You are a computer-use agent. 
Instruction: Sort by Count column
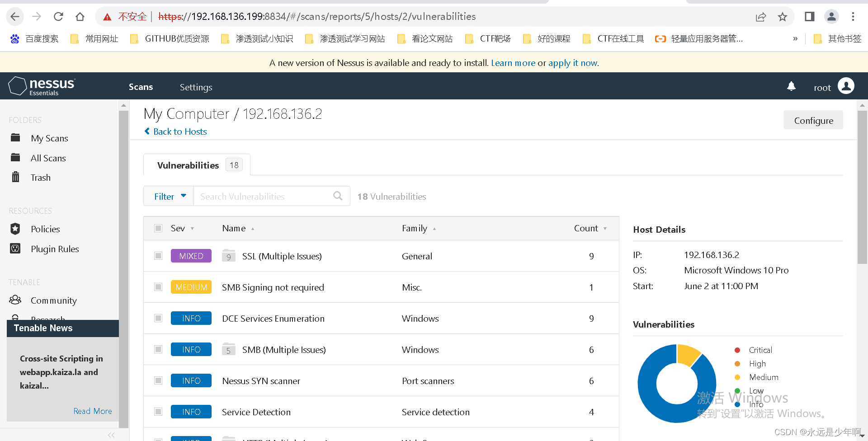590,228
